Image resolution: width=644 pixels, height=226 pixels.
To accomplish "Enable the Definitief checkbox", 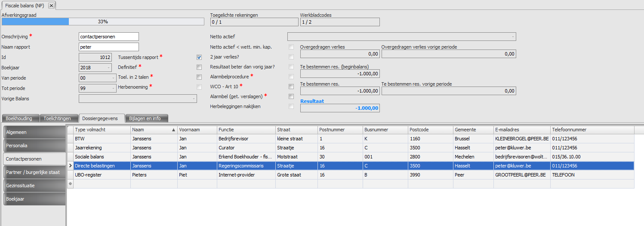I will (x=199, y=67).
